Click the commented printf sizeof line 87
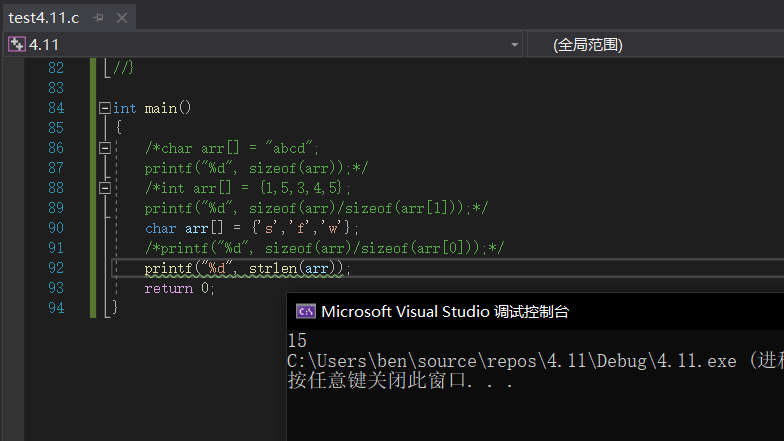Screen dimensions: 784x441 256,168
